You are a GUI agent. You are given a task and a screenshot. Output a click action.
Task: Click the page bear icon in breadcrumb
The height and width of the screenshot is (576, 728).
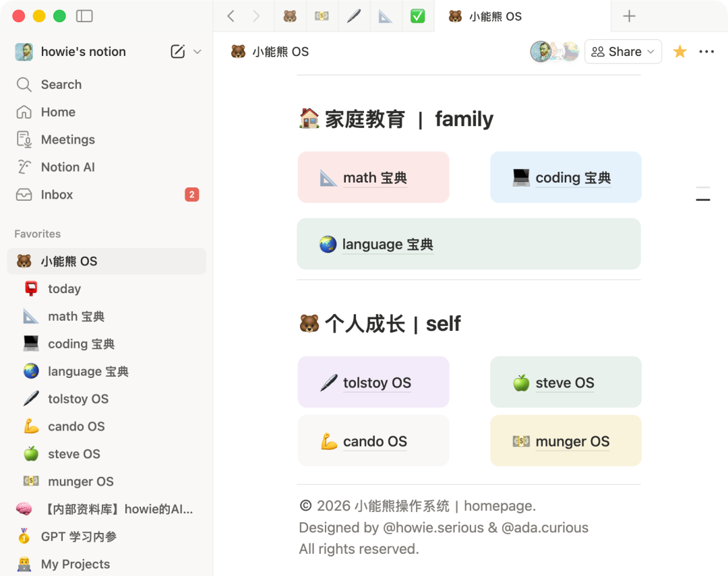[238, 51]
